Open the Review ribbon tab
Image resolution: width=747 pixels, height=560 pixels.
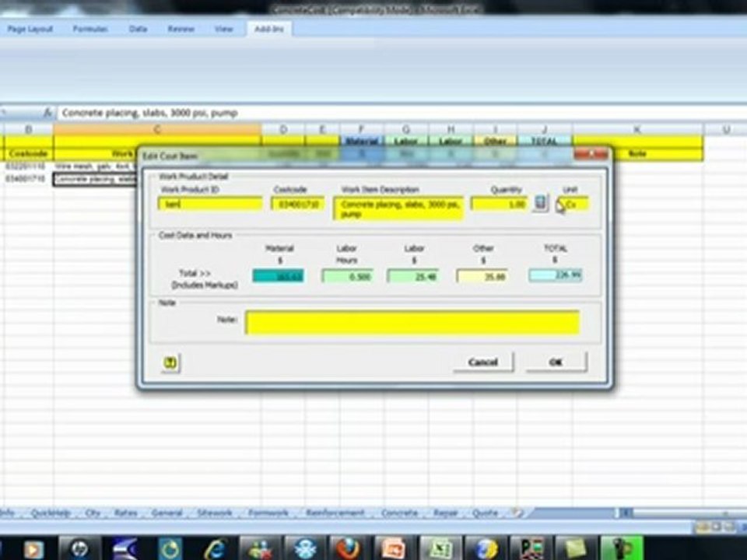(181, 29)
